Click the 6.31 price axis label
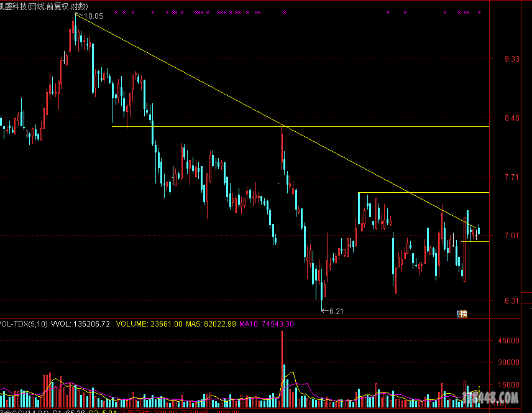 (511, 300)
